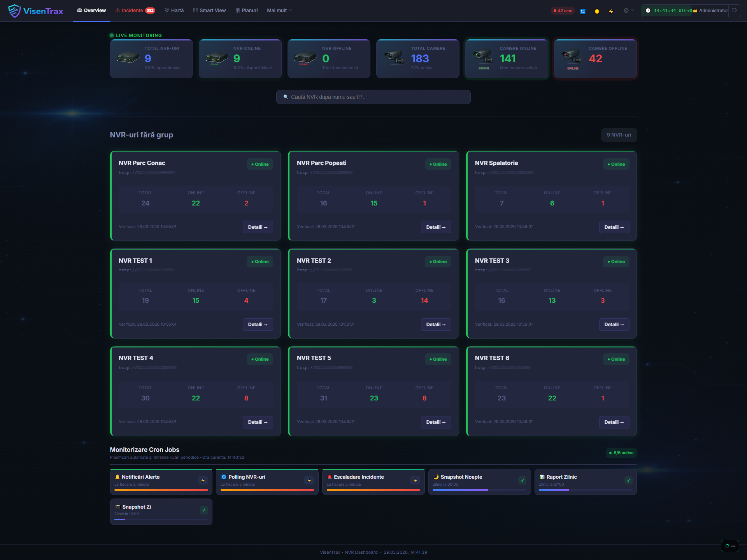Click Online status badge on NVR TEST 6

pos(616,359)
